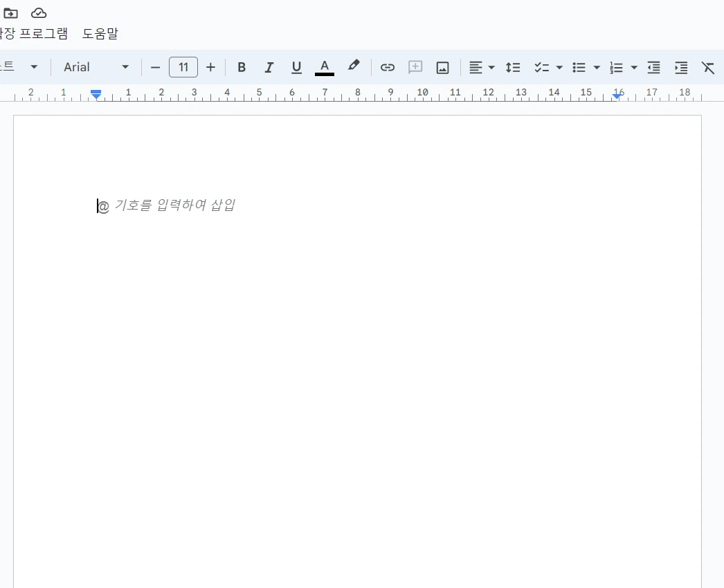Click the move to folder icon

pos(10,13)
